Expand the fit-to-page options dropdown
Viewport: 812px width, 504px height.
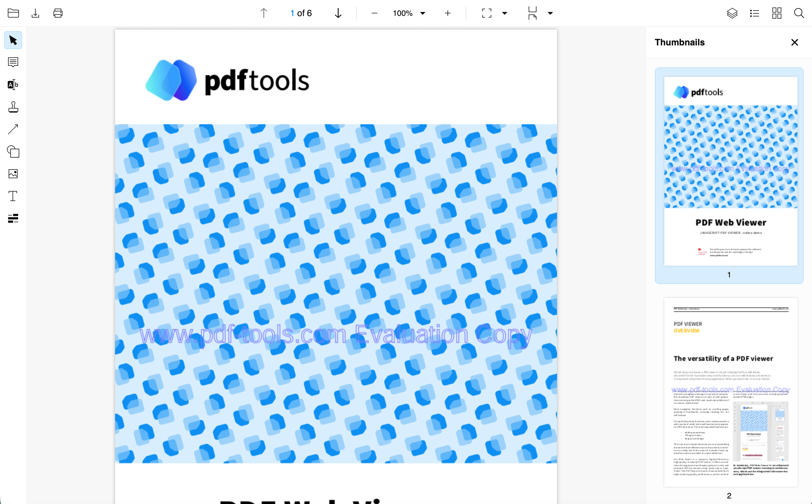(x=505, y=13)
